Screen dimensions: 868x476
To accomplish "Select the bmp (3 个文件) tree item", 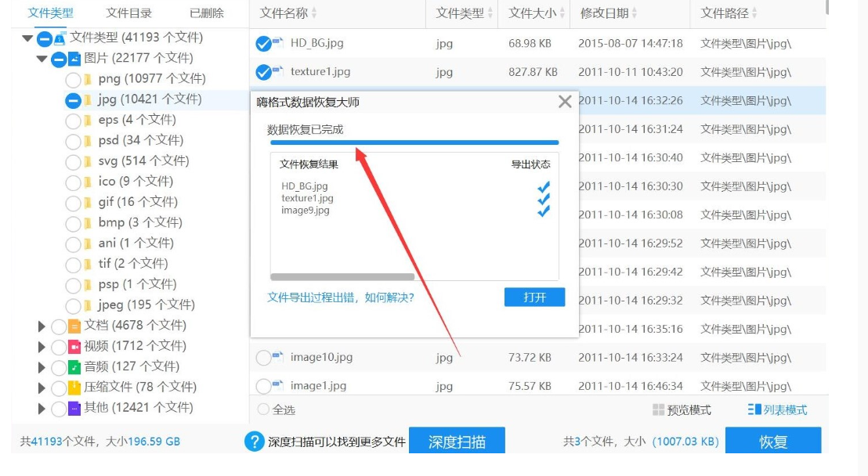I will pos(140,222).
